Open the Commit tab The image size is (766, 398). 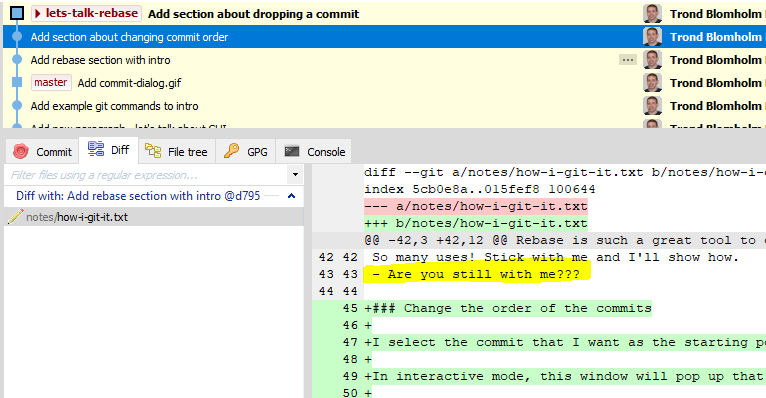pos(43,152)
